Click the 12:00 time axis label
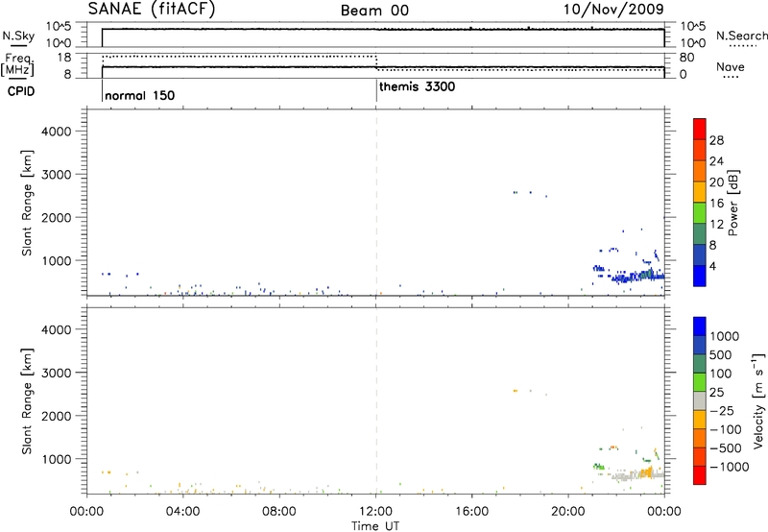Screen dimensions: 768x532 click(x=375, y=512)
